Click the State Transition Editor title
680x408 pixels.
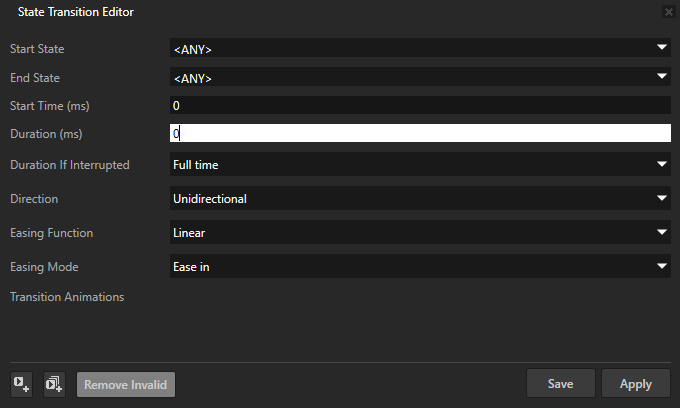76,12
